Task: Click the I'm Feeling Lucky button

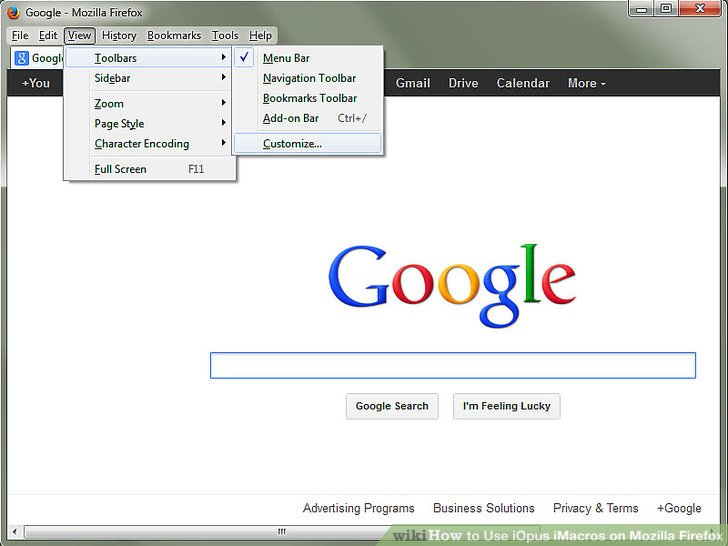Action: coord(507,406)
